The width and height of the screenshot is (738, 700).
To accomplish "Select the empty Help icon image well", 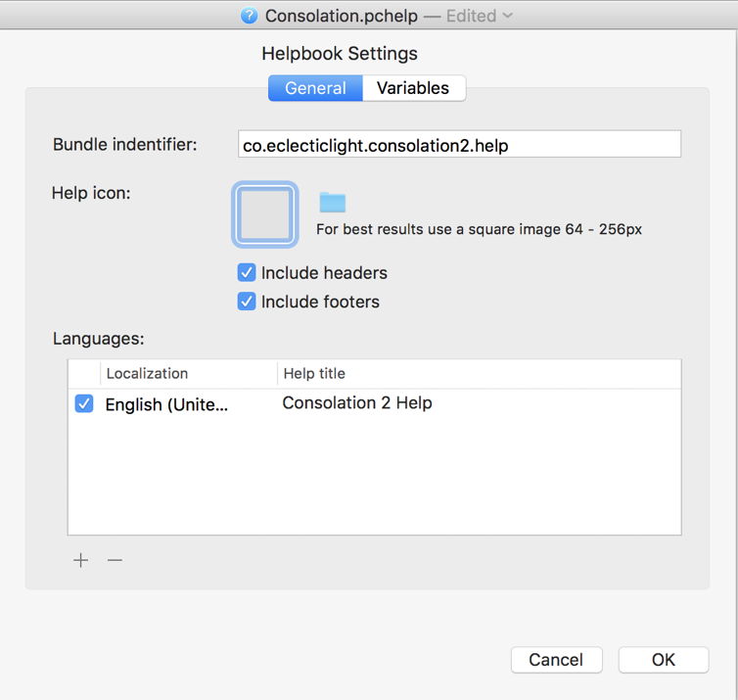I will [264, 213].
